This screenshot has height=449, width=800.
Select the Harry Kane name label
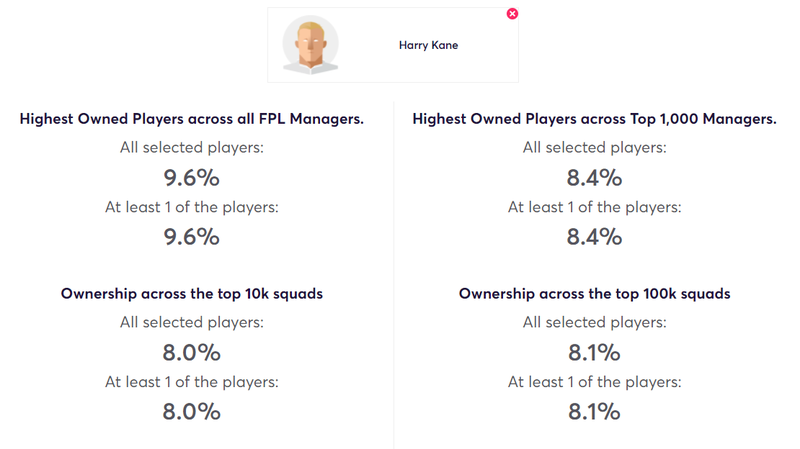coord(428,45)
